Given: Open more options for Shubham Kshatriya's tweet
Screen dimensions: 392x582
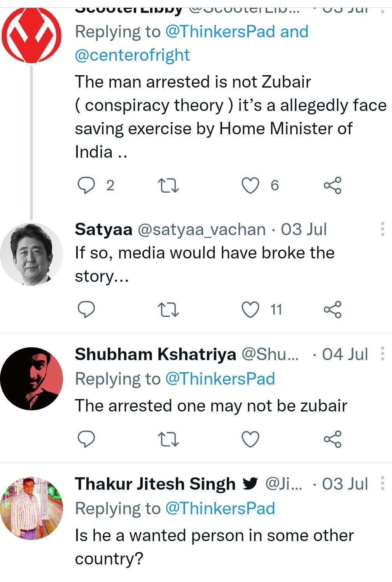Looking at the screenshot, I should pos(383,354).
